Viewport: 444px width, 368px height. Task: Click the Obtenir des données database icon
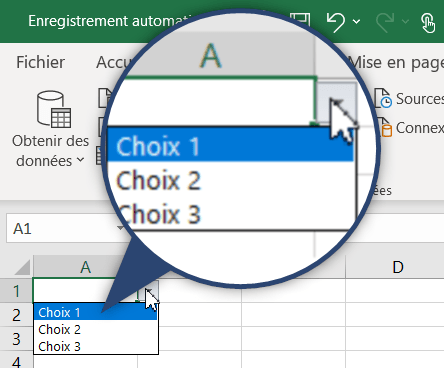pos(54,109)
